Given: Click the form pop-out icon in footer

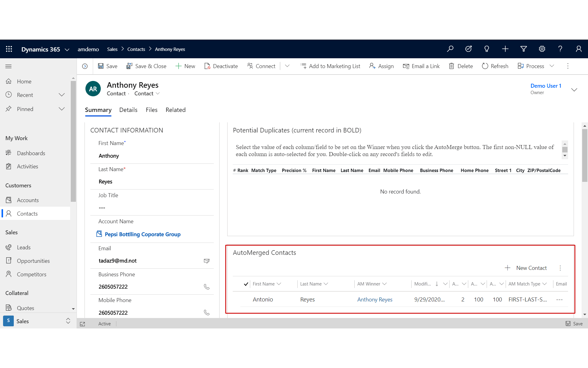Looking at the screenshot, I should click(x=82, y=324).
